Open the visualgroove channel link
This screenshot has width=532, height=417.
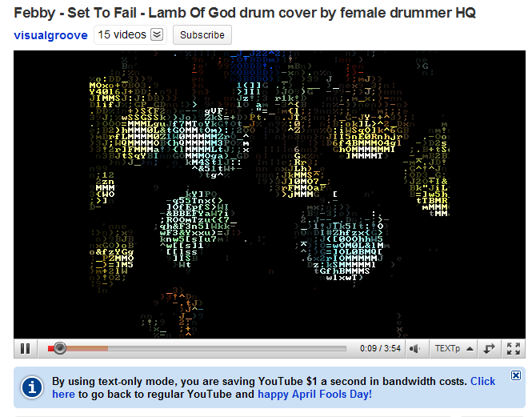click(x=50, y=35)
